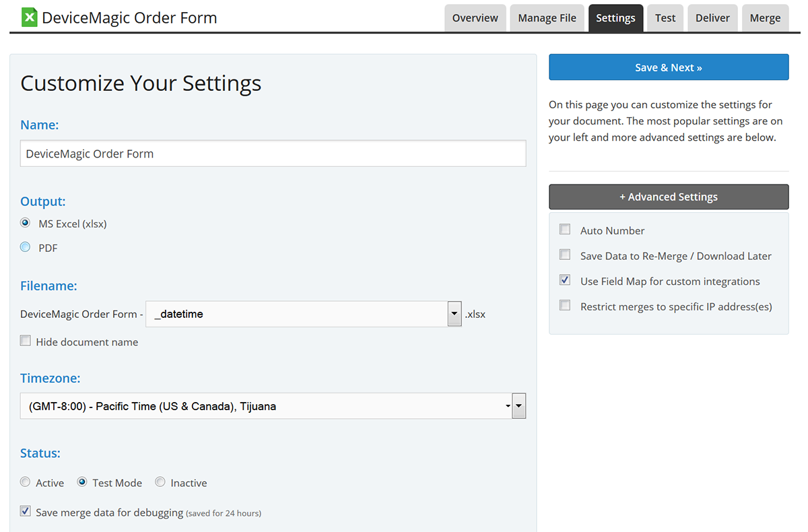The height and width of the screenshot is (532, 808).
Task: Open the Overview tab
Action: (475, 18)
